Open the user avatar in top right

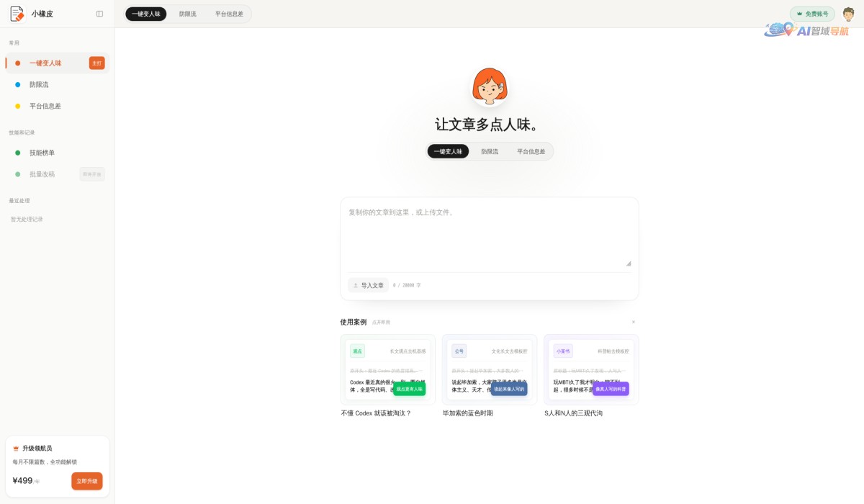tap(848, 14)
